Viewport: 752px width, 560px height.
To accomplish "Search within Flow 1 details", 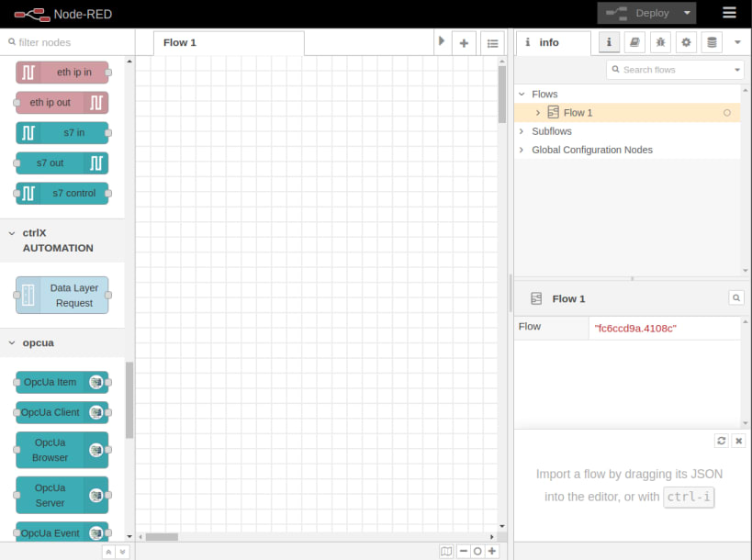I will (736, 298).
